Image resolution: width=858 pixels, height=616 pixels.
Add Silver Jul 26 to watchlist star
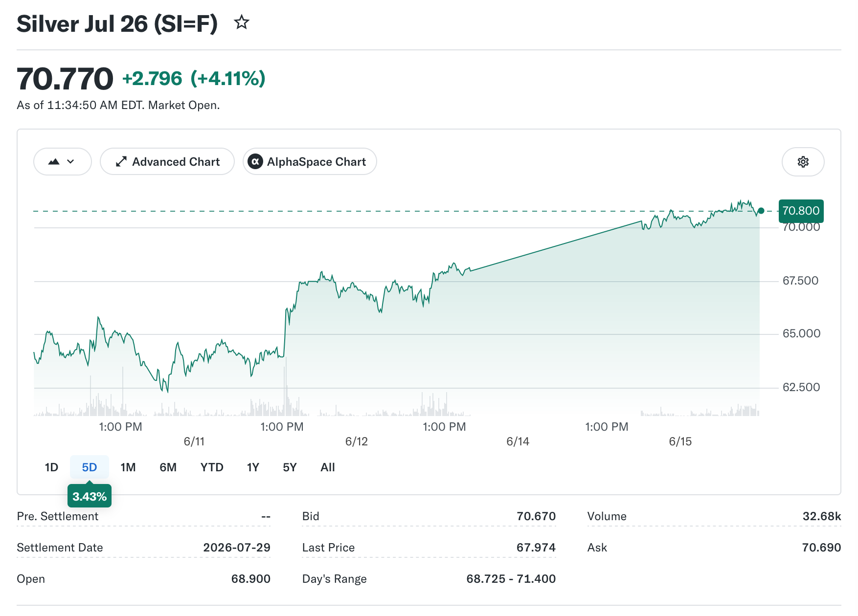pyautogui.click(x=242, y=22)
